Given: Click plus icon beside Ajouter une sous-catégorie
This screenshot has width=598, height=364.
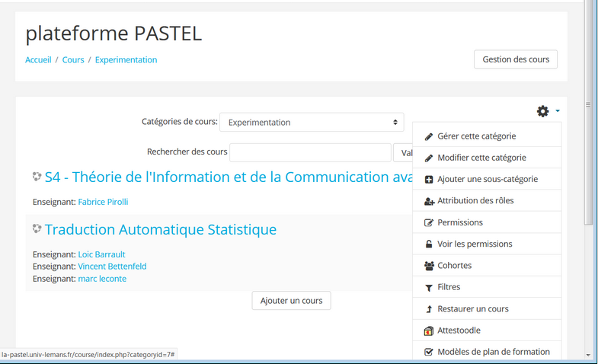Looking at the screenshot, I should pyautogui.click(x=429, y=180).
